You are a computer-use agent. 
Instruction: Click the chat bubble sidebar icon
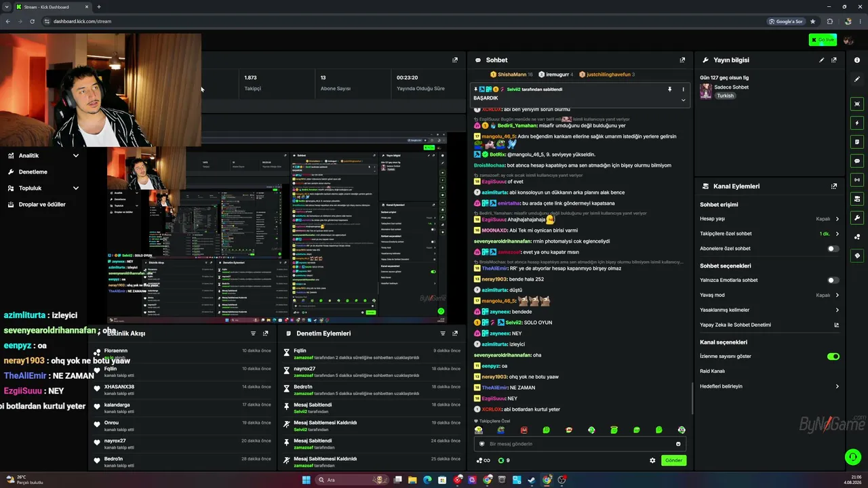click(x=857, y=161)
